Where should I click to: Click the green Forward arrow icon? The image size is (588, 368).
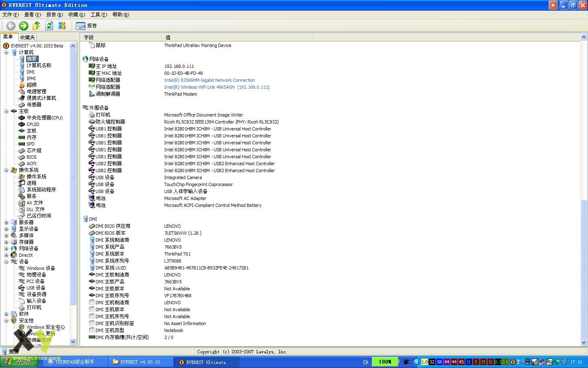pos(24,26)
